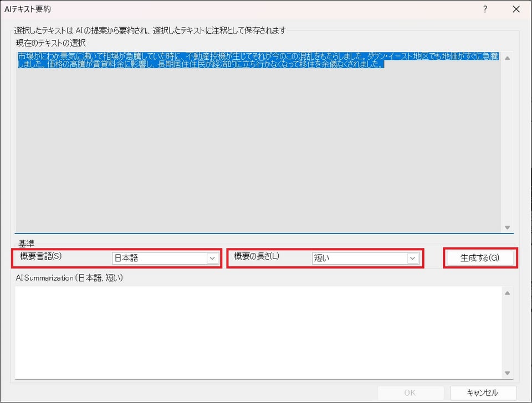Click the AIテキスト要約 title bar text
The image size is (532, 403).
(x=29, y=9)
